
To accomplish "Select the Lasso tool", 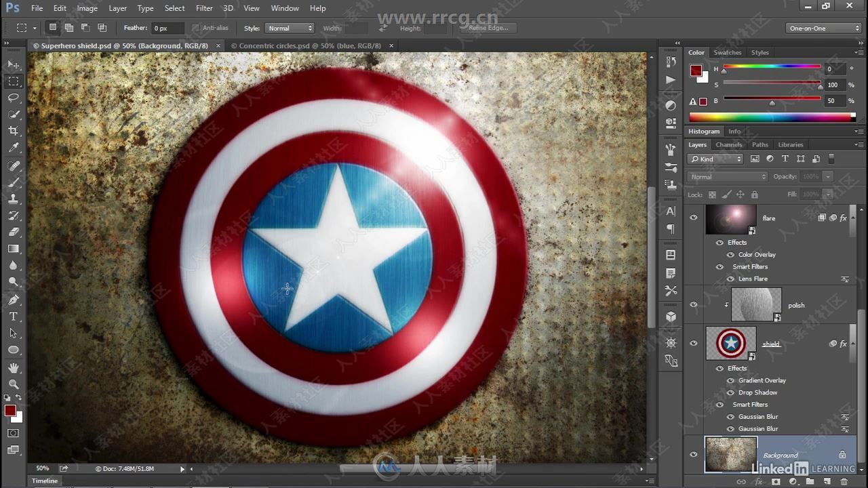I will click(14, 98).
